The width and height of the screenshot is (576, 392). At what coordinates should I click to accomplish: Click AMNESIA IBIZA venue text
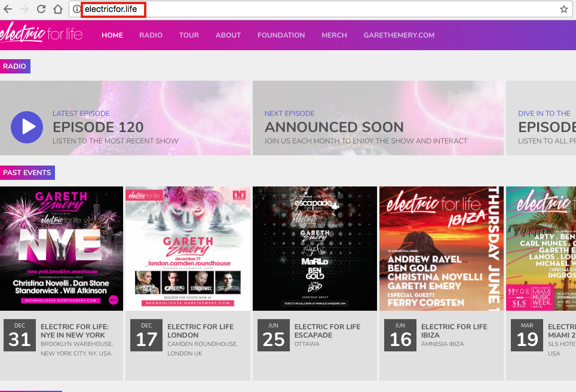pyautogui.click(x=442, y=344)
